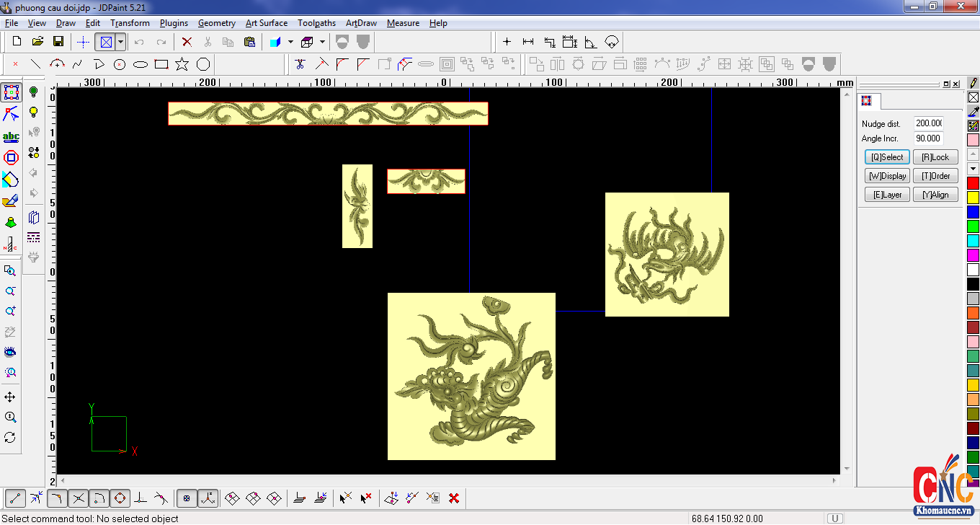This screenshot has width=980, height=525.
Task: Toggle endpoint snap in bottom toolbar
Action: click(16, 498)
